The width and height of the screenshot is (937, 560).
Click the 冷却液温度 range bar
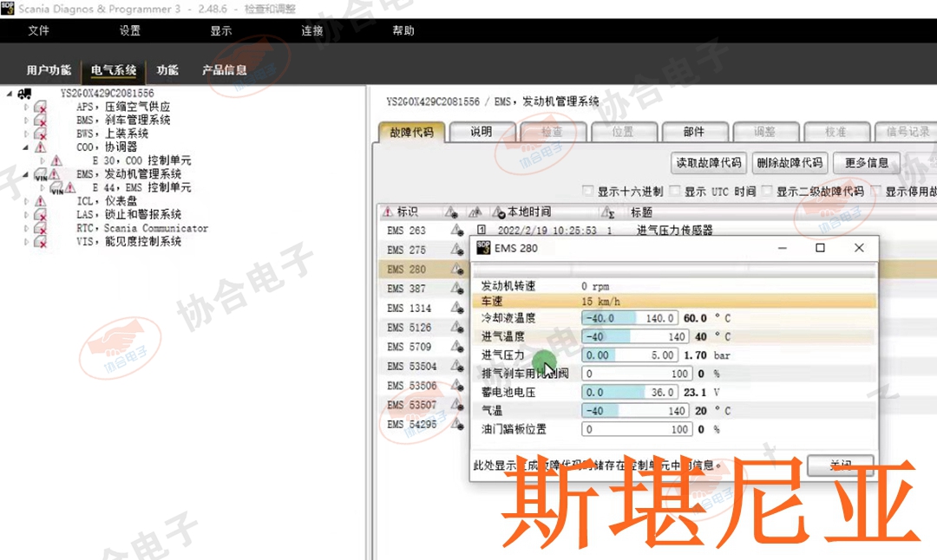(x=629, y=318)
